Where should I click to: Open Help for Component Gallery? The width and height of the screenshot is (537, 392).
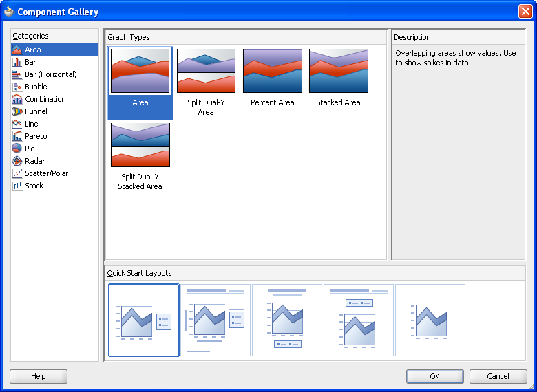click(39, 376)
